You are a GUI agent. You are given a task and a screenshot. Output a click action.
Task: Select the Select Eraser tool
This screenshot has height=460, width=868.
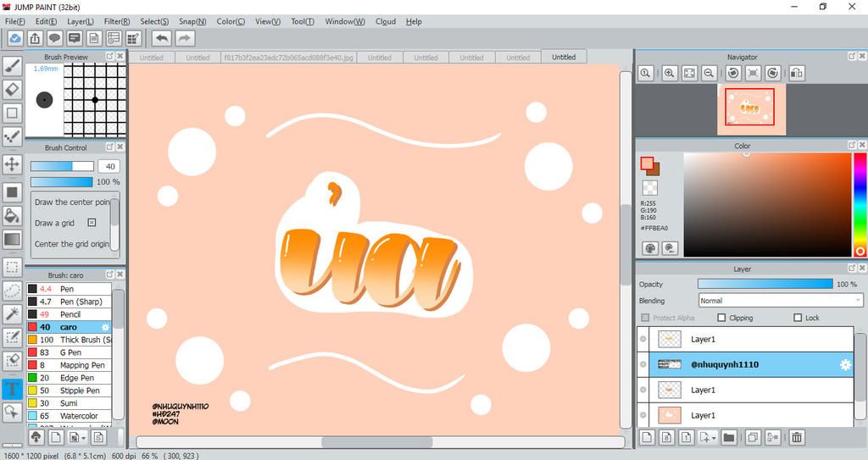[x=12, y=360]
